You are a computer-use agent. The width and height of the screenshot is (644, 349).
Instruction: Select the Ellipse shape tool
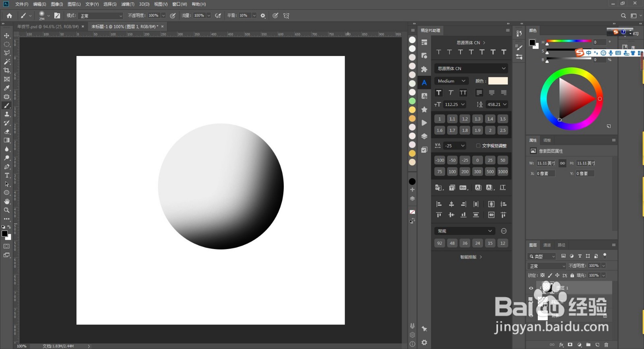click(7, 193)
